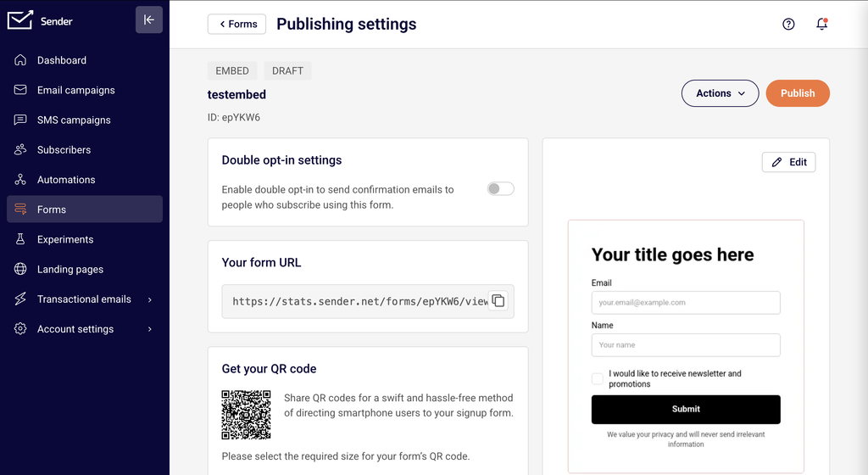Image resolution: width=868 pixels, height=475 pixels.
Task: Click the form ID epYKW6 text
Action: click(x=234, y=117)
